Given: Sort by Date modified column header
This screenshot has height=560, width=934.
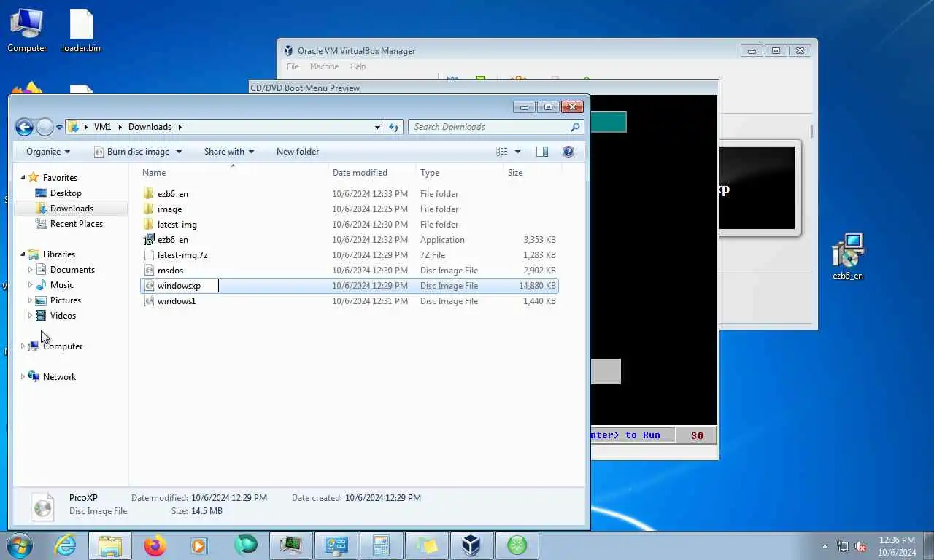Looking at the screenshot, I should click(371, 173).
